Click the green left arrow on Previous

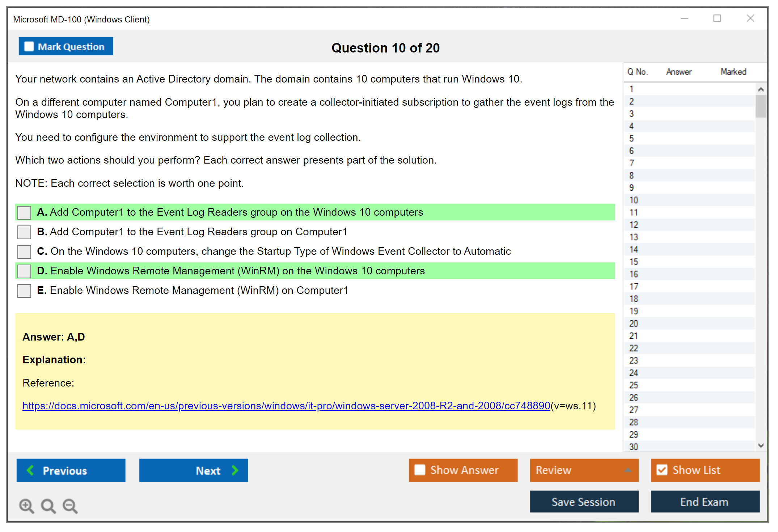click(30, 470)
